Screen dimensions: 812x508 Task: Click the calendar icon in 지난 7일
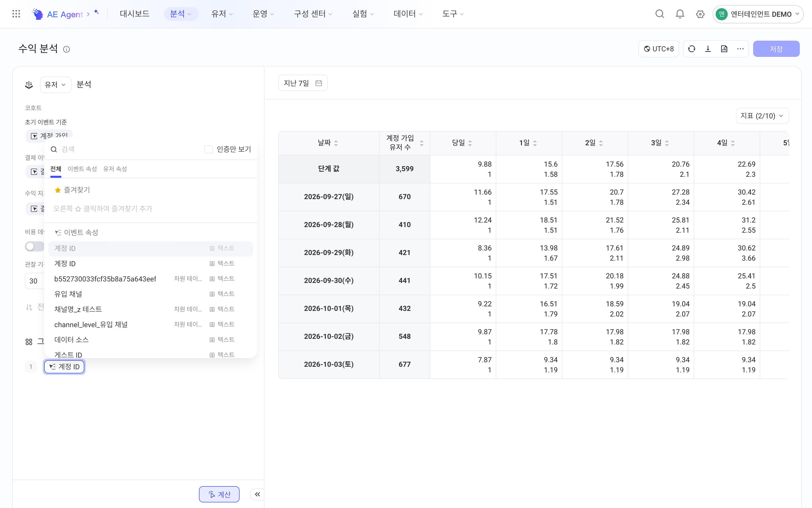click(x=318, y=83)
